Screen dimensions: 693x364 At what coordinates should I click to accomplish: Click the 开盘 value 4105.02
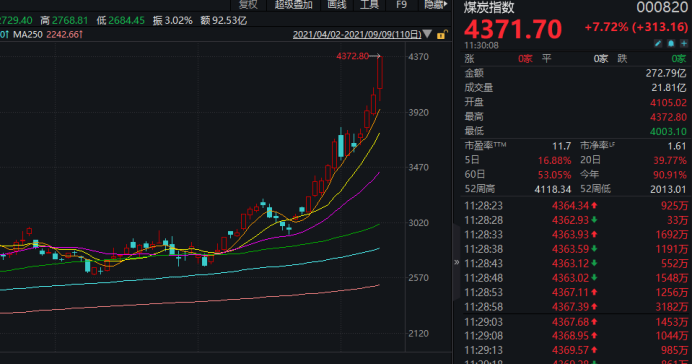point(668,102)
